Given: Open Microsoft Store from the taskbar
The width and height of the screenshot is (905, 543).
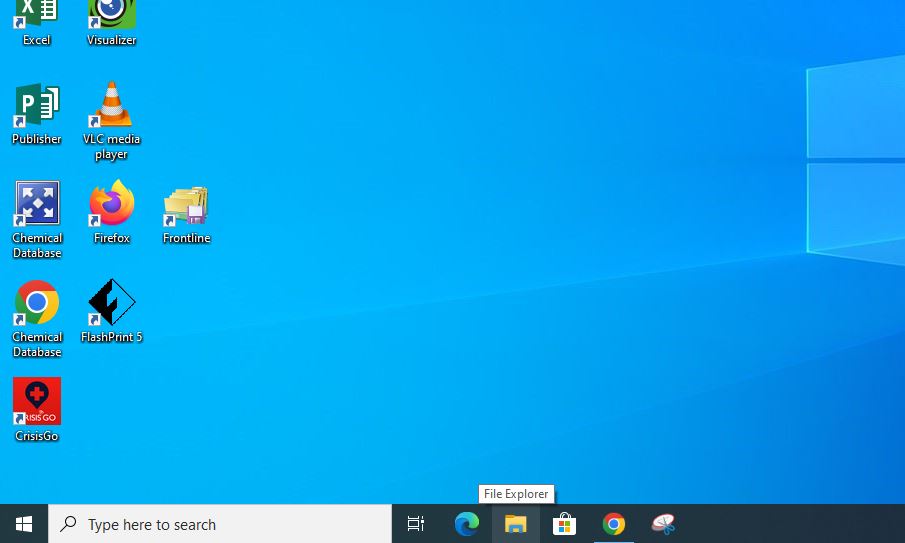Looking at the screenshot, I should pyautogui.click(x=564, y=524).
